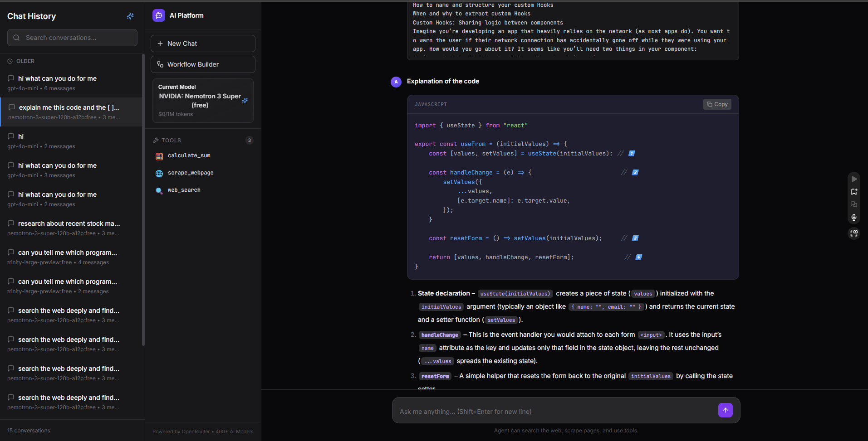Open 'research about recent stock ma...' conversation
Viewport: 868px width, 441px height.
(x=71, y=228)
